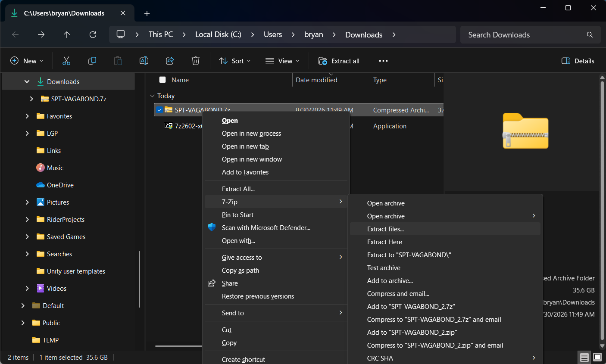Click the monitor icon in the address bar
606x364 pixels.
pos(121,34)
